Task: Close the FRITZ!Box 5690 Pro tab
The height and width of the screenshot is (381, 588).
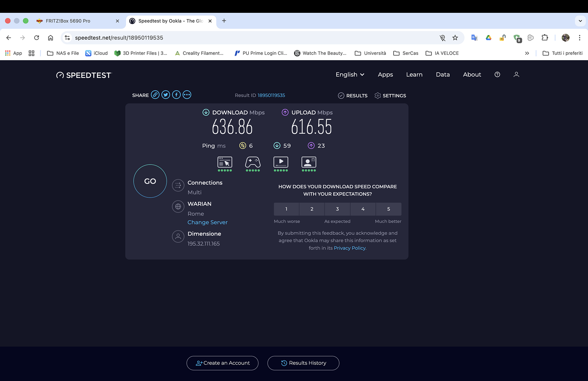Action: point(118,21)
